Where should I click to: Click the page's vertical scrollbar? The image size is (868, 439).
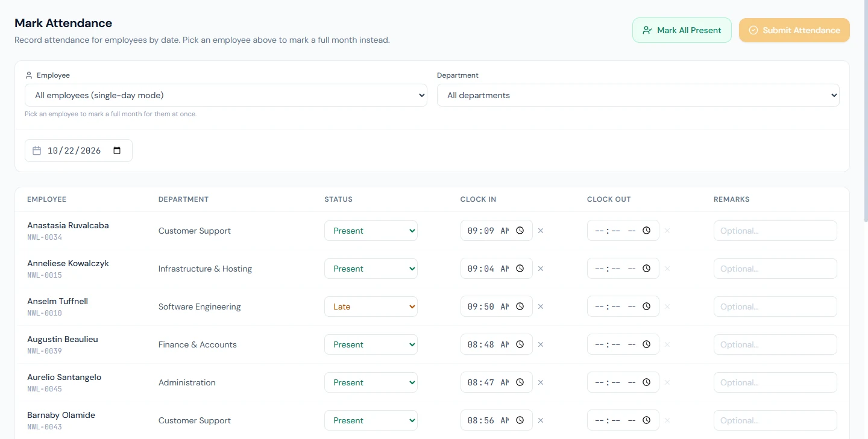click(866, 111)
